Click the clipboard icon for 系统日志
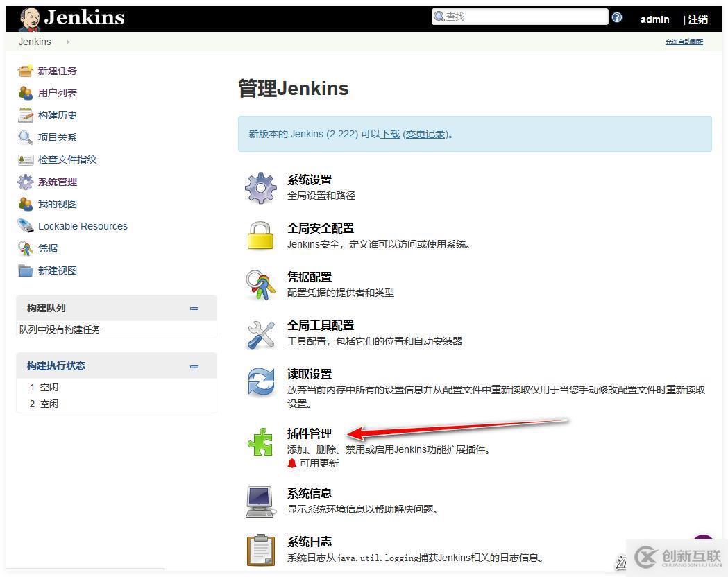The image size is (728, 577). pyautogui.click(x=260, y=549)
